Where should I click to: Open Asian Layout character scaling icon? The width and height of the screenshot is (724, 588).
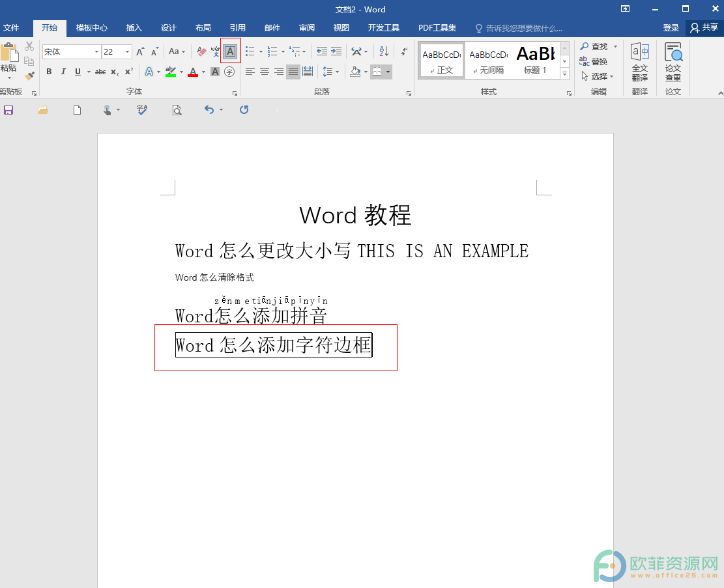tap(357, 51)
